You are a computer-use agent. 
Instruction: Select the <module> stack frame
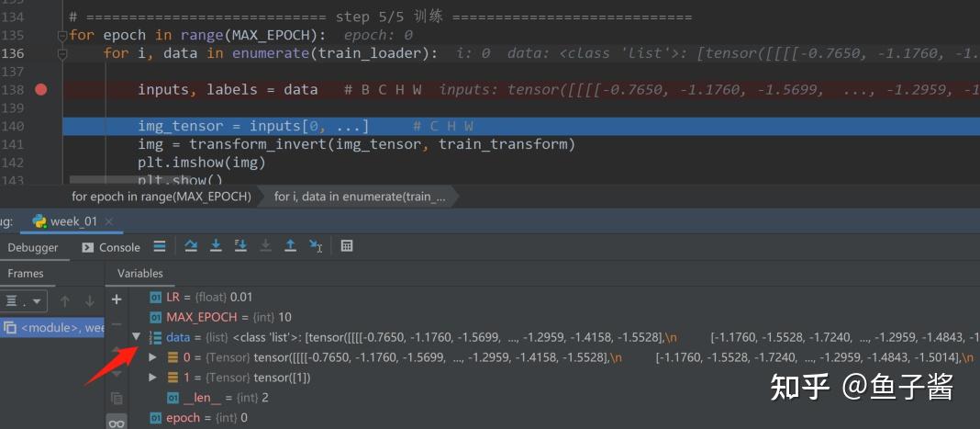pyautogui.click(x=55, y=328)
